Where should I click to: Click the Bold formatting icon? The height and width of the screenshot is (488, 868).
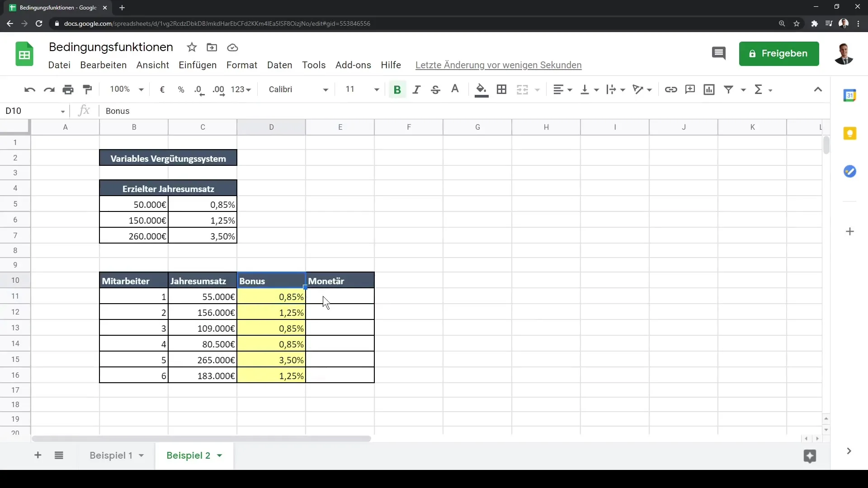point(397,89)
